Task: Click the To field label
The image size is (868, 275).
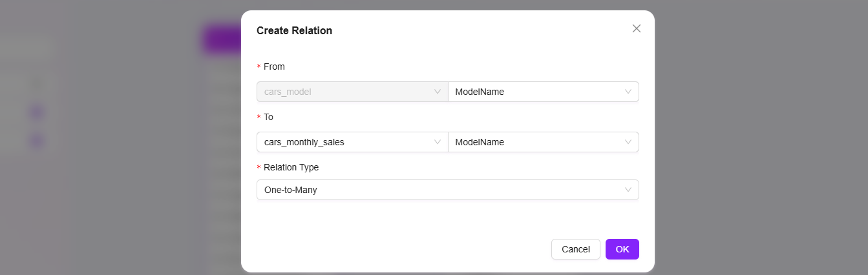Action: pyautogui.click(x=268, y=117)
